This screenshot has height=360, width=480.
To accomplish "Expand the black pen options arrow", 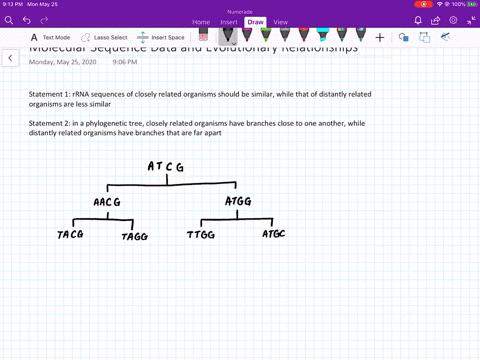I will 234,43.
